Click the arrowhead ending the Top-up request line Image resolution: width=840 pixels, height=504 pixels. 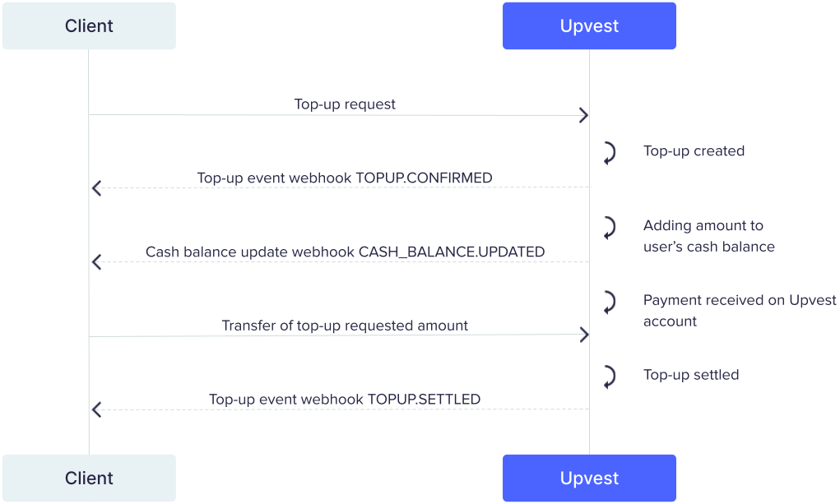(x=583, y=115)
